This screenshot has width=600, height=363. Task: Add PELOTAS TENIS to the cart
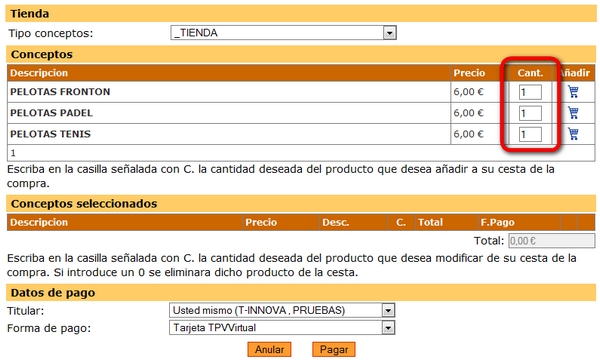click(x=573, y=134)
